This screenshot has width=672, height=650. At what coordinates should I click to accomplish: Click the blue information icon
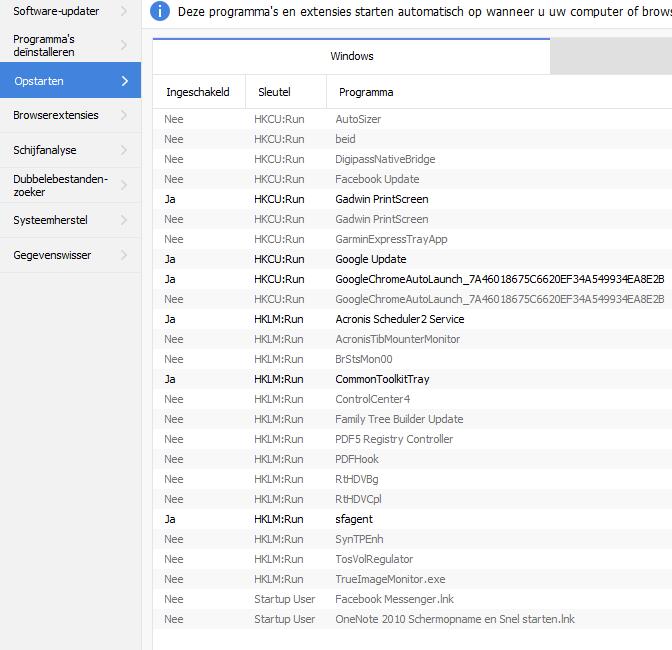point(160,11)
